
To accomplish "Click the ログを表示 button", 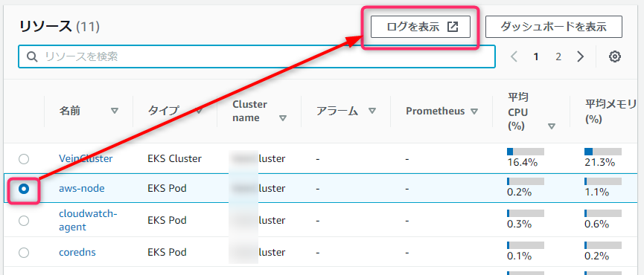I will [x=420, y=27].
